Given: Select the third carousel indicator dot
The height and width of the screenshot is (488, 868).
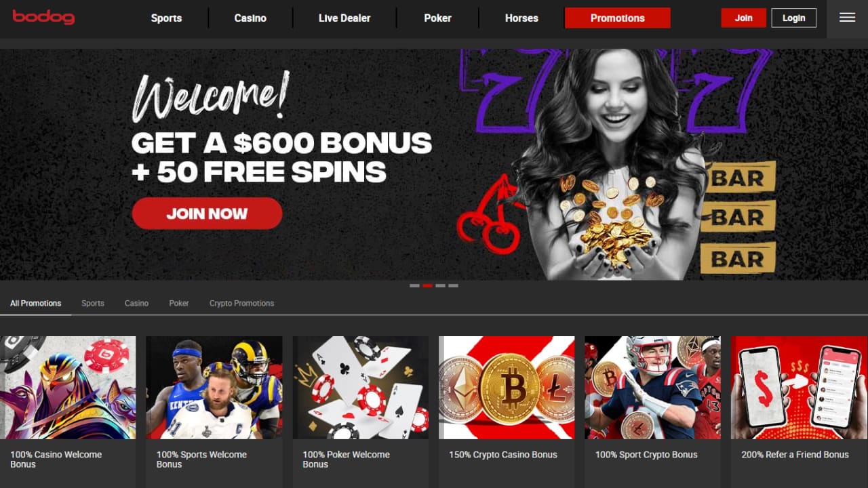Looking at the screenshot, I should 440,285.
